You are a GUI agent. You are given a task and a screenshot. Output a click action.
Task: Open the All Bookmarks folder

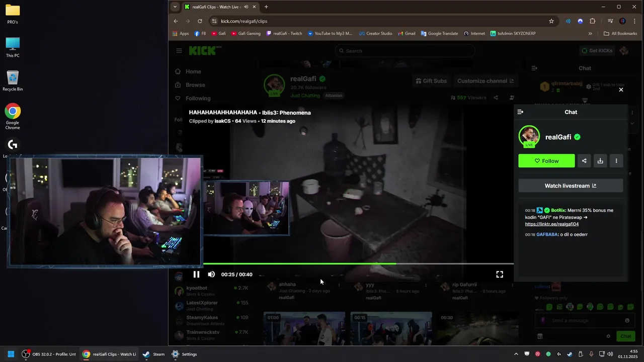tap(620, 33)
